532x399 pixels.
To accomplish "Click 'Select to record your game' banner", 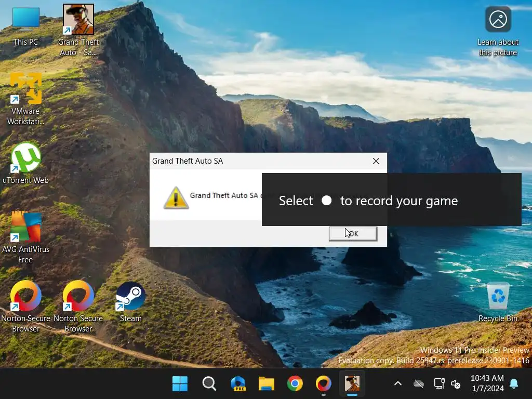I will (x=392, y=199).
